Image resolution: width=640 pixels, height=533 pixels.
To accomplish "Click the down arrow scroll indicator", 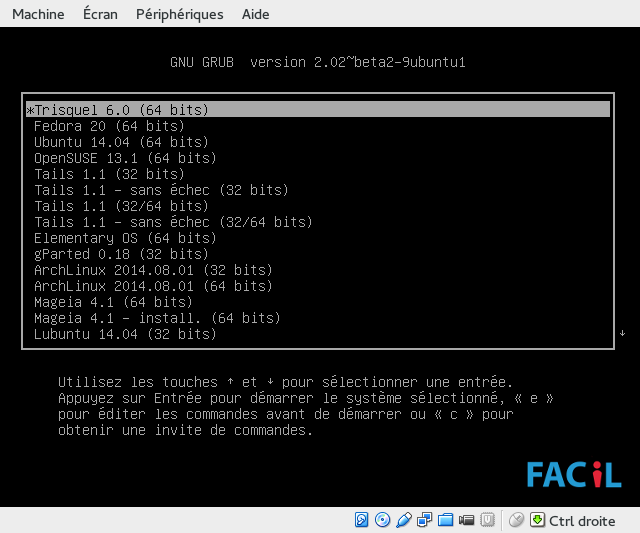I will [622, 333].
